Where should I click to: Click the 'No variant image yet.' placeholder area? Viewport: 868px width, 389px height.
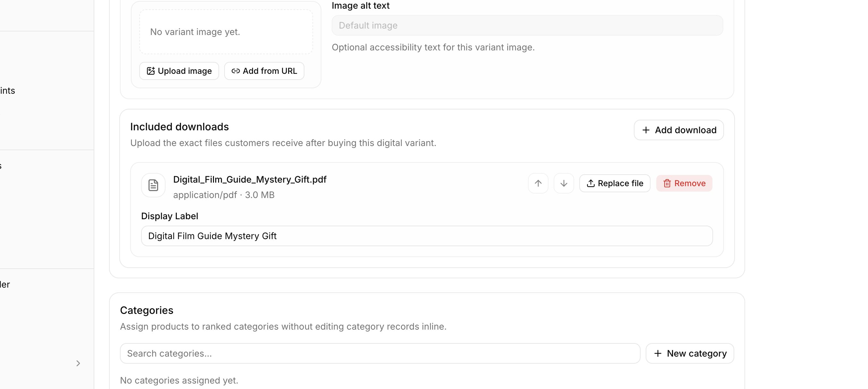tap(226, 32)
